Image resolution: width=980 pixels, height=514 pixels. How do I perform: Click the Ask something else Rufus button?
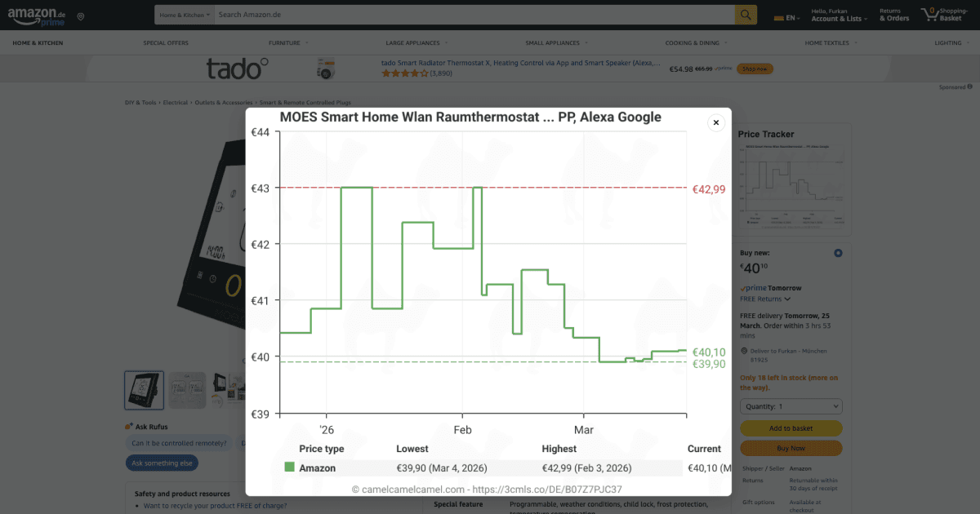(162, 463)
